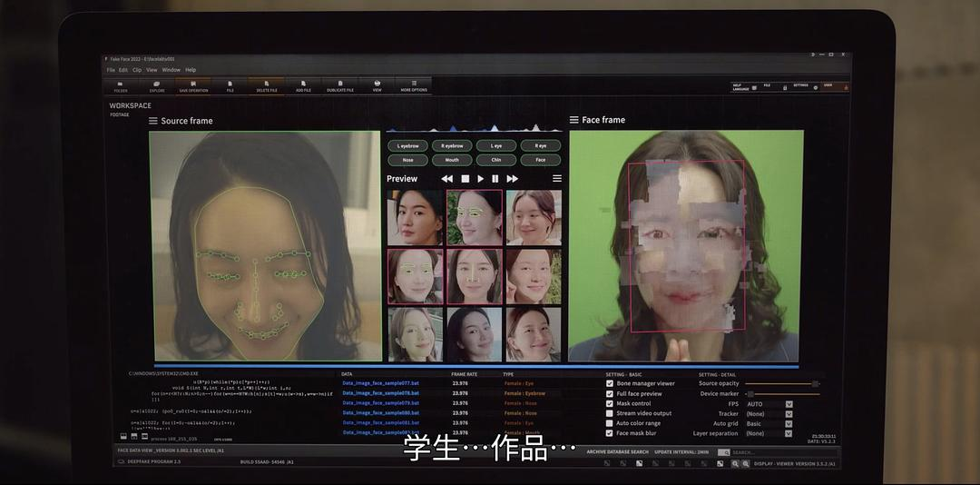Open the Auto grid dropdown

click(x=789, y=423)
